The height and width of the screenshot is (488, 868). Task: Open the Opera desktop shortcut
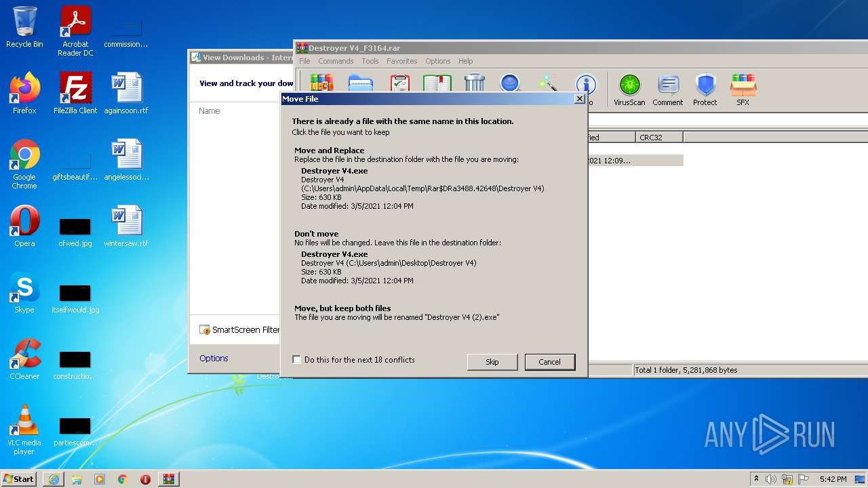[24, 226]
